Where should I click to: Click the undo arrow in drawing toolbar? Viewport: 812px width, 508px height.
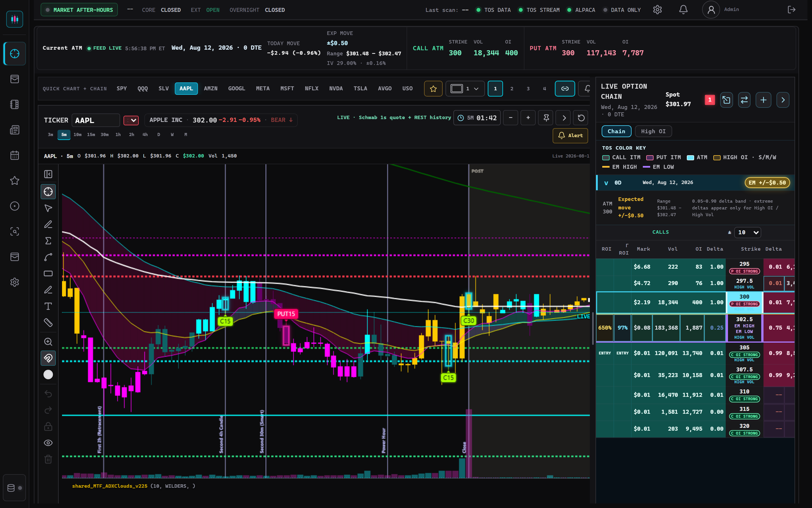coord(48,394)
